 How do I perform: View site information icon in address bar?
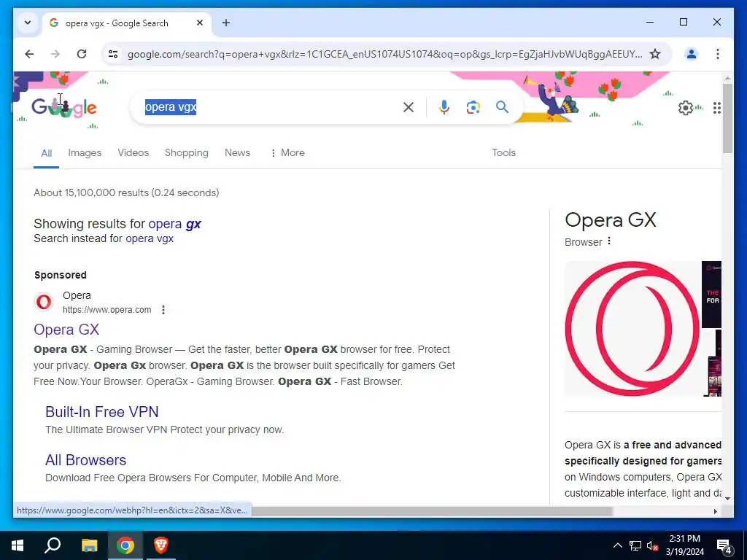[x=113, y=54]
